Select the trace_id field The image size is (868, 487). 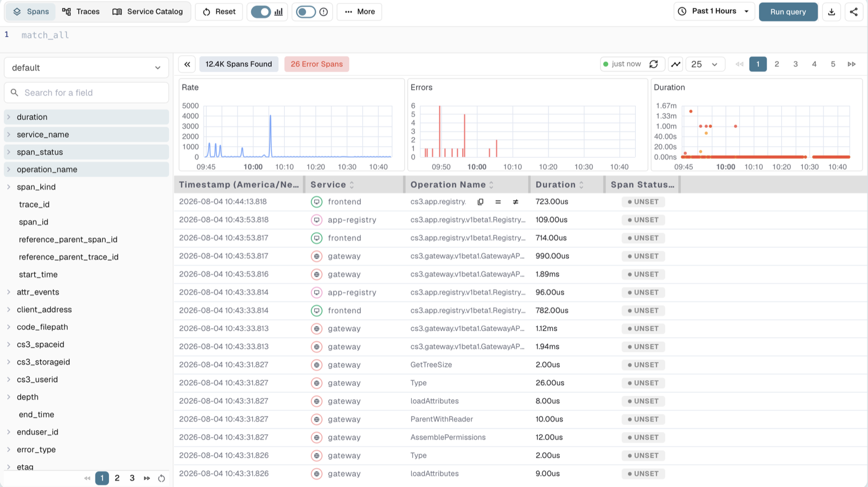[x=34, y=204]
